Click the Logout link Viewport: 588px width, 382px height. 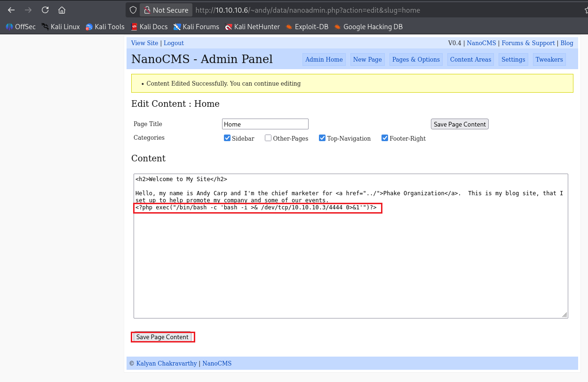(174, 43)
